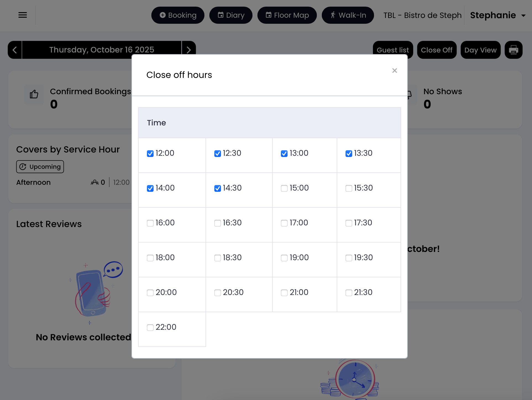
Task: Go to next day arrow
Action: click(189, 50)
